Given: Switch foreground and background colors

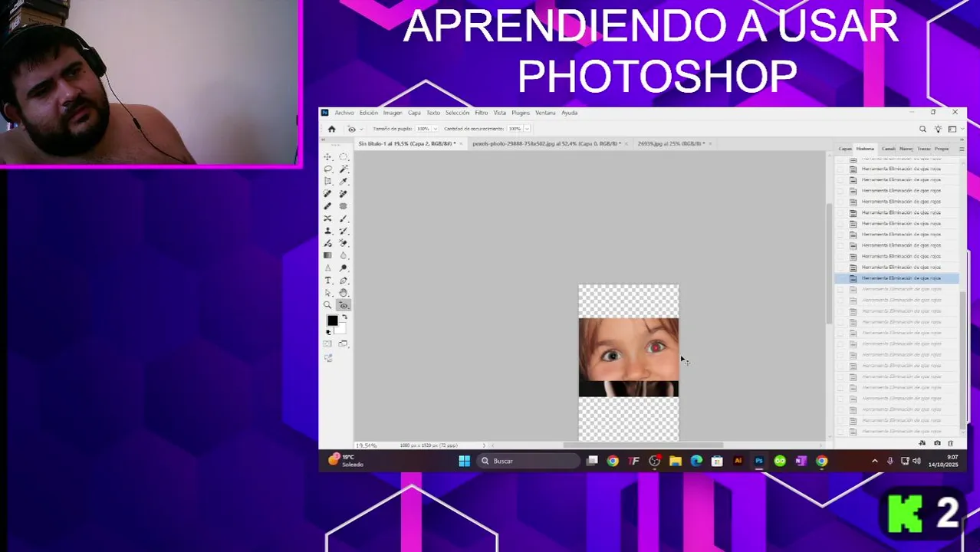Looking at the screenshot, I should click(x=344, y=315).
